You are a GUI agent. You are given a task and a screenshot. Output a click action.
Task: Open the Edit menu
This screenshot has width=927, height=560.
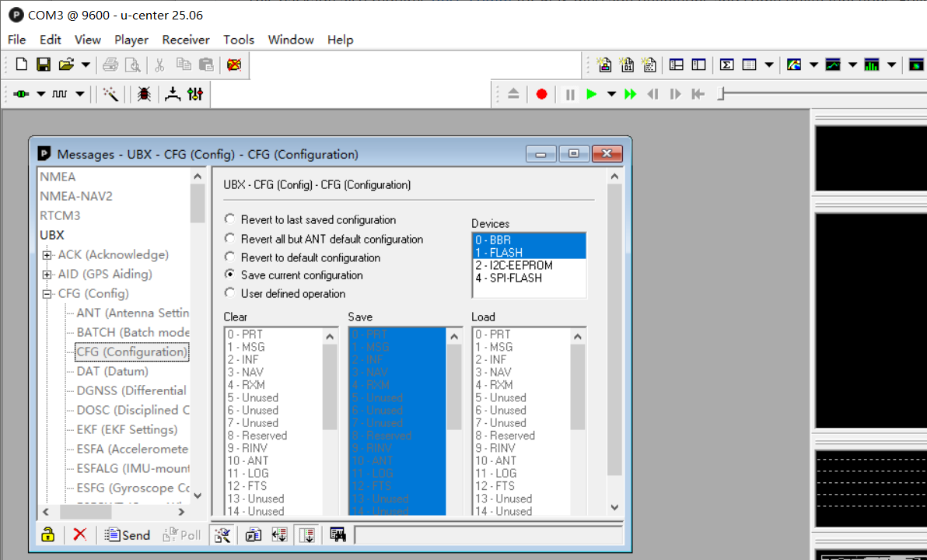[51, 40]
